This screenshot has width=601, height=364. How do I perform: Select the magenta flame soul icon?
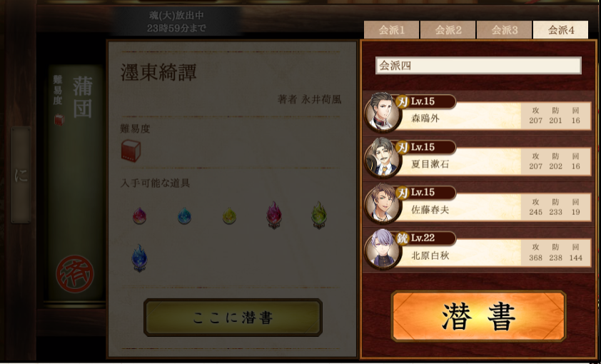[x=274, y=215]
